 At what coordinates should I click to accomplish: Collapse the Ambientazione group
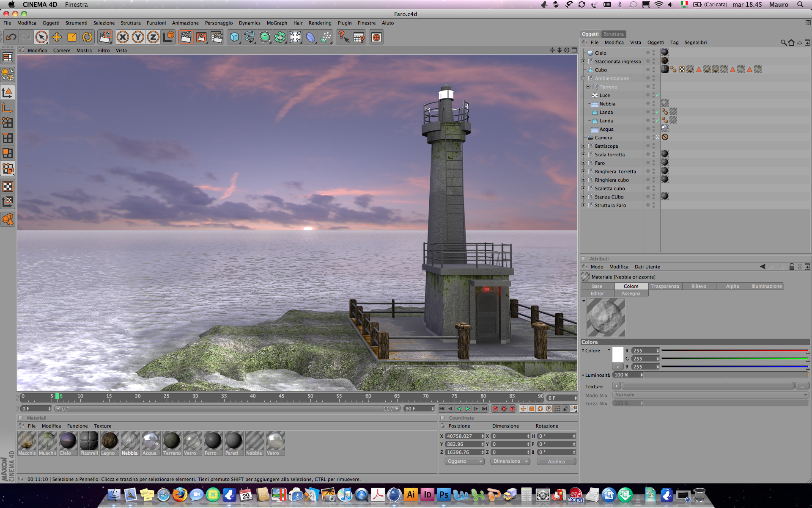click(x=584, y=78)
